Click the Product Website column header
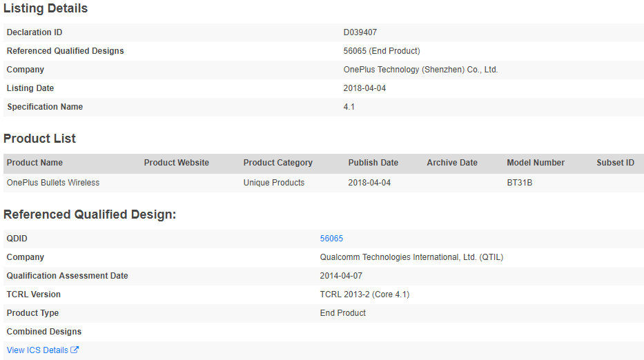Image resolution: width=644 pixels, height=360 pixels. [x=176, y=163]
